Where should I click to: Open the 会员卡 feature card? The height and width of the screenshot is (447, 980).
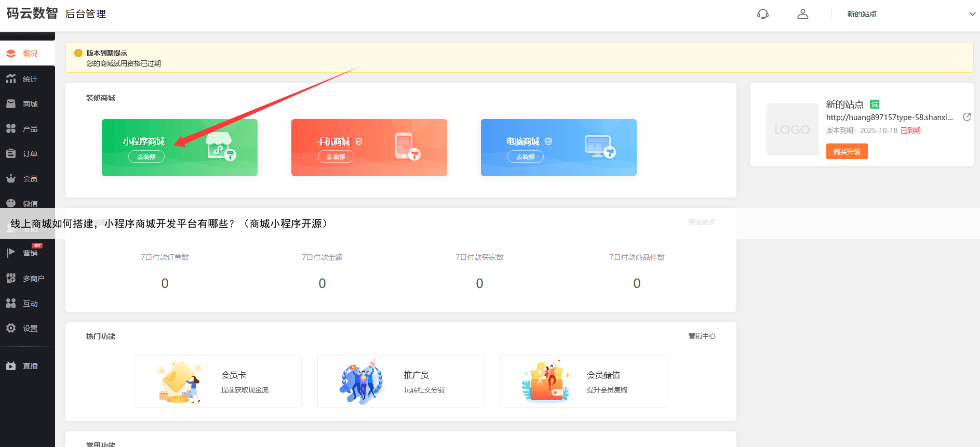tap(218, 382)
